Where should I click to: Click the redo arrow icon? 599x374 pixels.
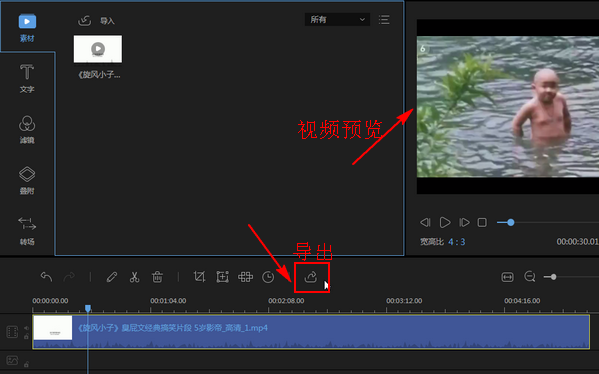[69, 277]
